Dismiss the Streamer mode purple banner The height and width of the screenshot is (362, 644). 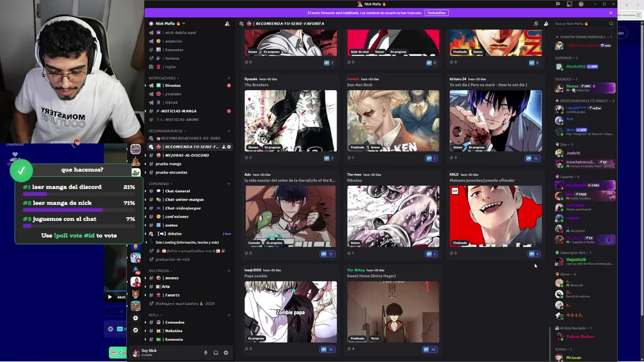(x=611, y=13)
